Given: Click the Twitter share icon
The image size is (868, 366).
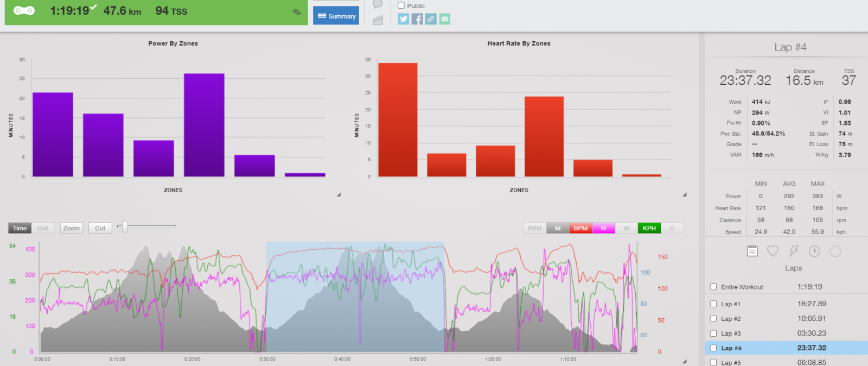Looking at the screenshot, I should coord(403,19).
